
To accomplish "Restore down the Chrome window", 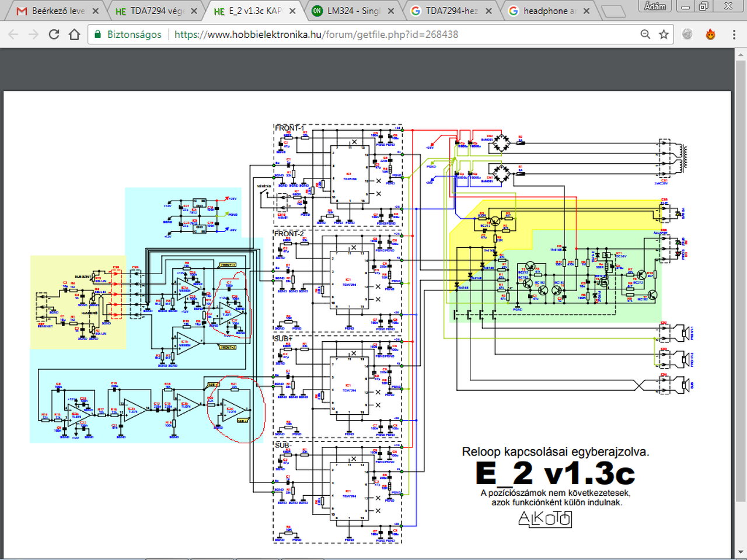I will coord(704,6).
